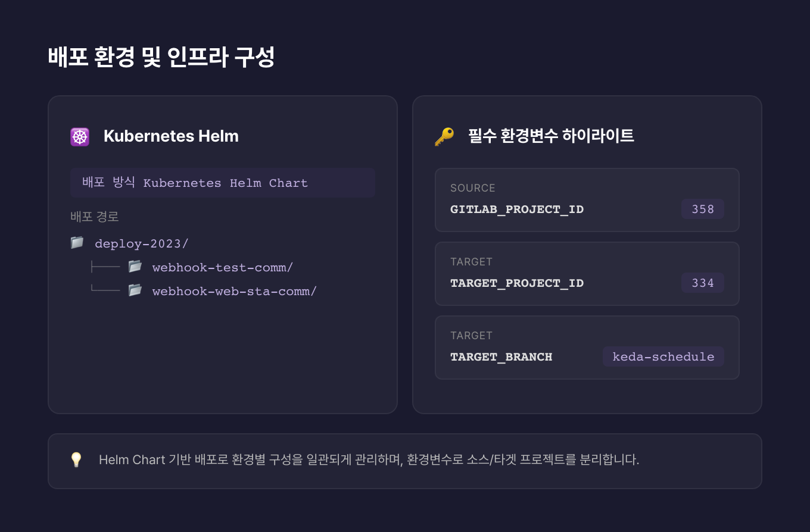Image resolution: width=810 pixels, height=532 pixels.
Task: Select the GITLAB_PROJECT_ID variable name
Action: click(x=516, y=209)
